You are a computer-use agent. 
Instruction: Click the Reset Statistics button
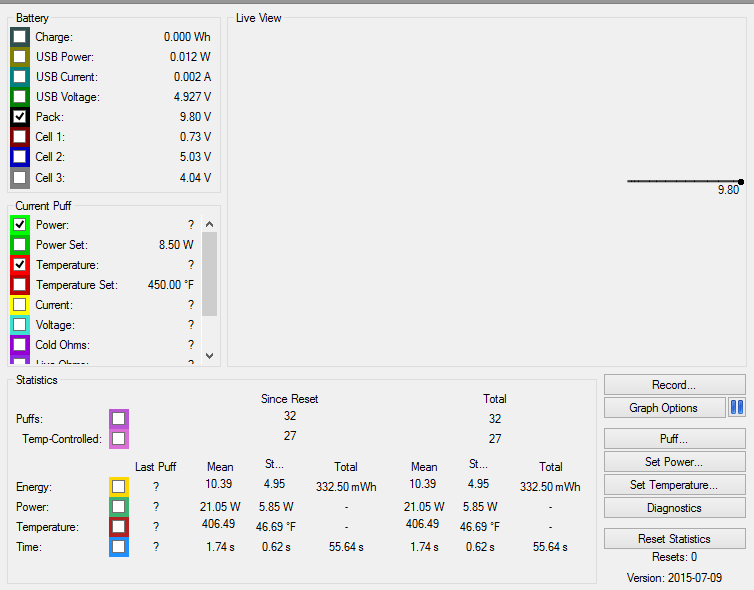coord(674,539)
